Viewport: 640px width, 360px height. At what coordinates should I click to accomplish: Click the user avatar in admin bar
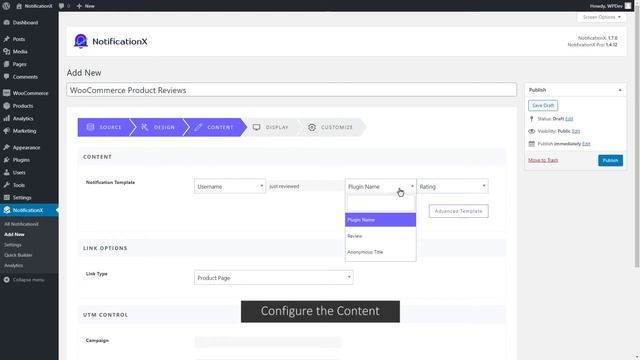(x=628, y=6)
